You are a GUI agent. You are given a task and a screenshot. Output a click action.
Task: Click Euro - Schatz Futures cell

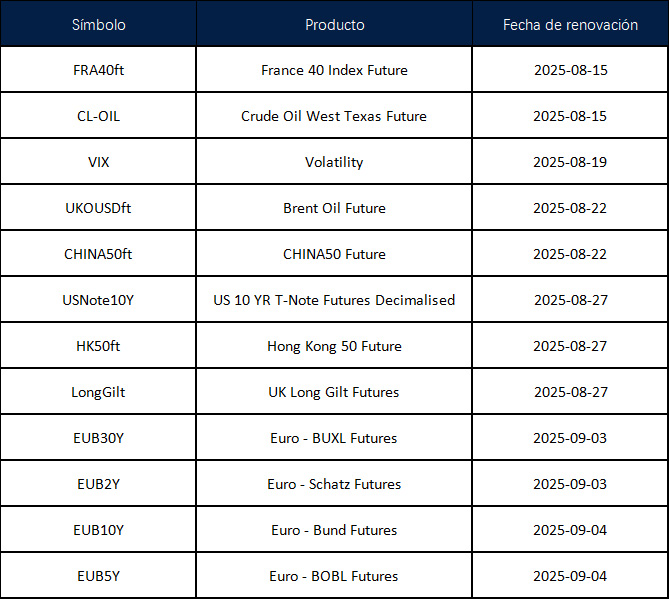(x=334, y=484)
